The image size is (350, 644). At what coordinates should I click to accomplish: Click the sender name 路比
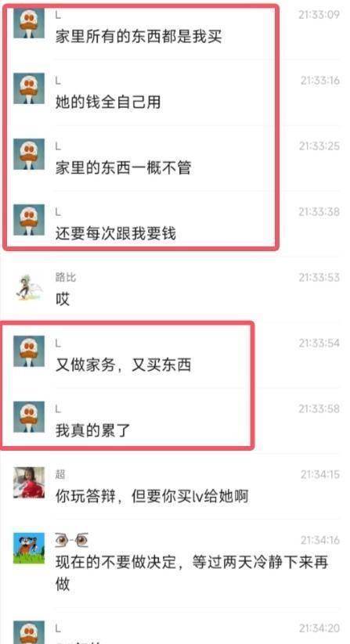(66, 278)
